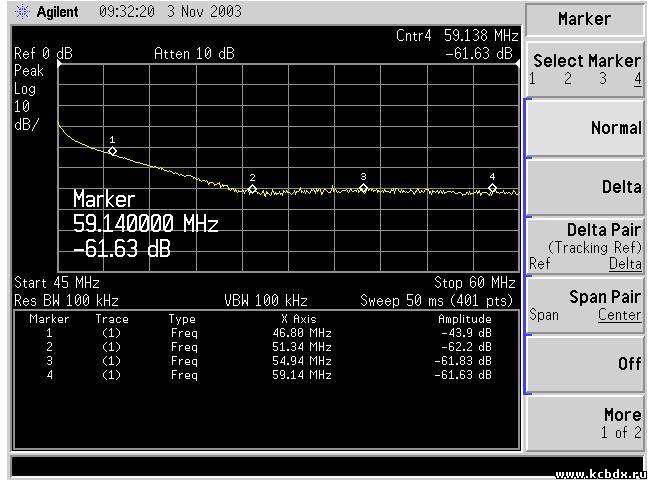Turn marker Off via softkey
This screenshot has width=652, height=484.
pos(585,364)
